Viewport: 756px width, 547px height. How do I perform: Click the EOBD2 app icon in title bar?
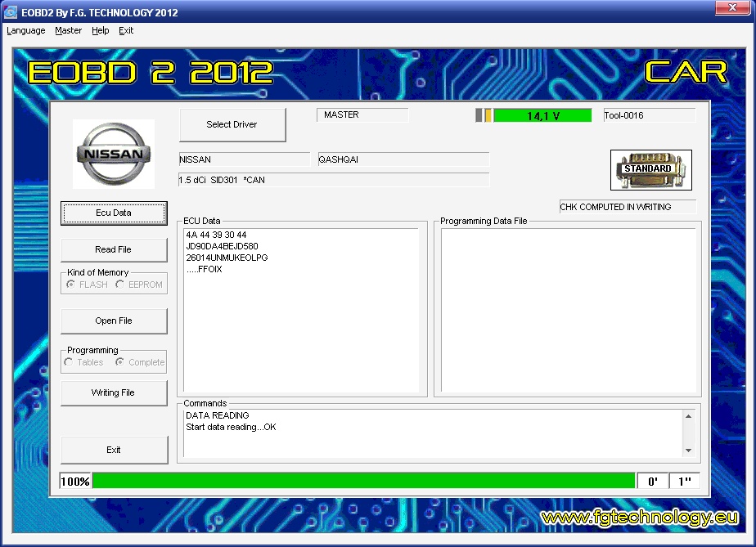coord(10,12)
